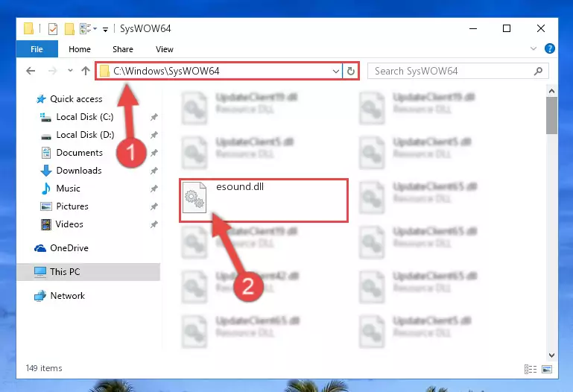Screen dimensions: 573x392
Task: Open Videos in the sidebar
Action: [x=69, y=224]
